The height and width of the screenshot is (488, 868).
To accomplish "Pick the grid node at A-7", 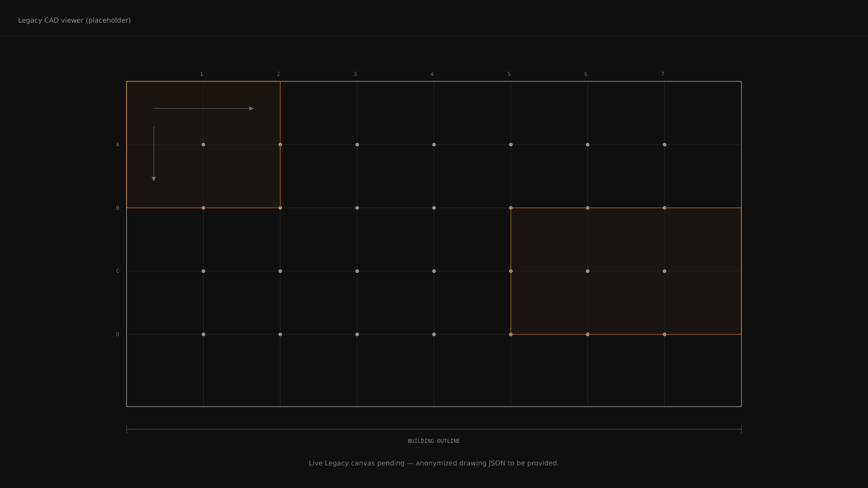I will tap(665, 145).
